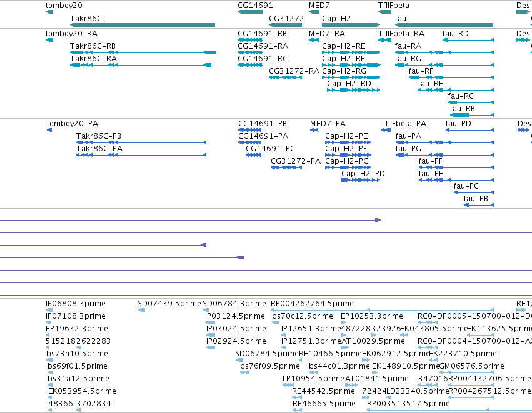Click the tomboy20-RA transcript
Screen dimensions: 532x413
point(49,40)
